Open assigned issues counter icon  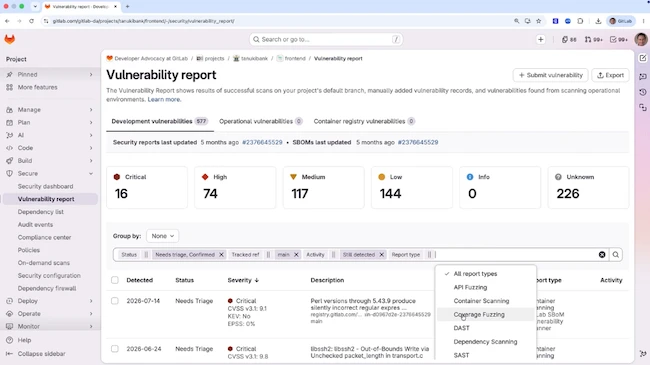pos(569,39)
